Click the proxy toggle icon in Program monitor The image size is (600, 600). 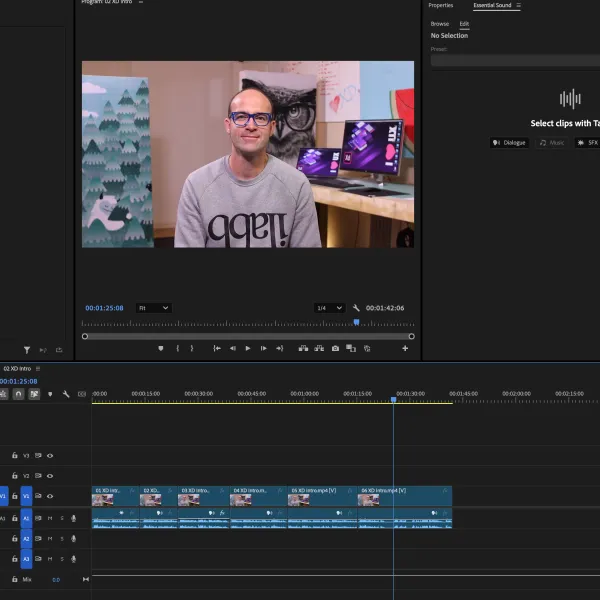pyautogui.click(x=367, y=348)
